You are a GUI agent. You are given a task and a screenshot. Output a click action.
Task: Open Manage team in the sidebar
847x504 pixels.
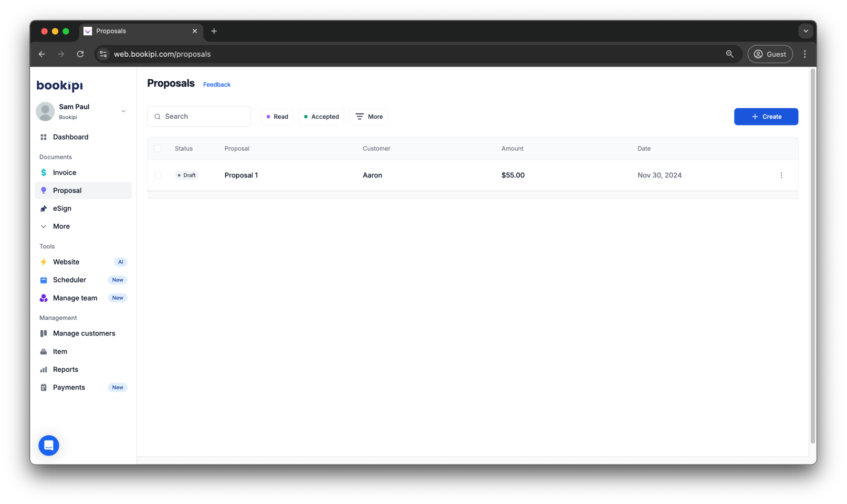(75, 298)
